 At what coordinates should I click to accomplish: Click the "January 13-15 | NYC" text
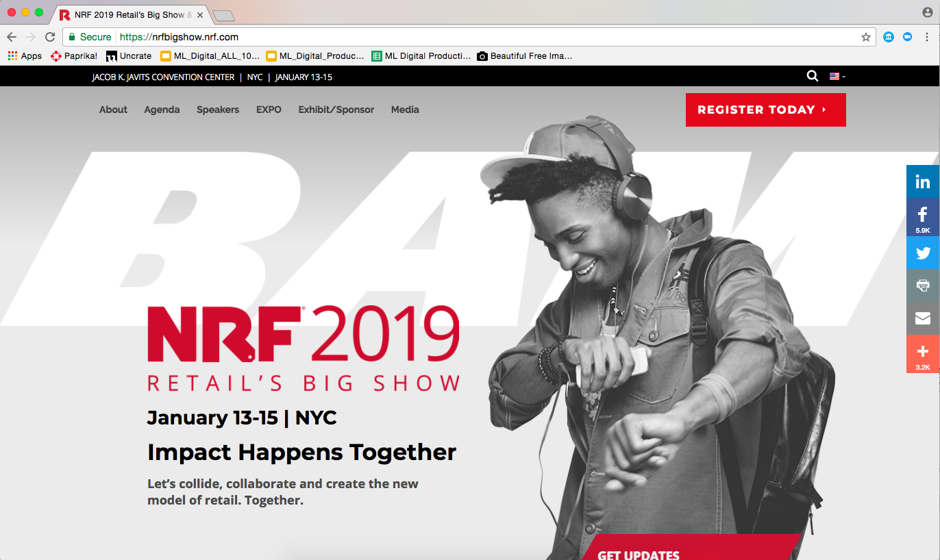point(242,418)
